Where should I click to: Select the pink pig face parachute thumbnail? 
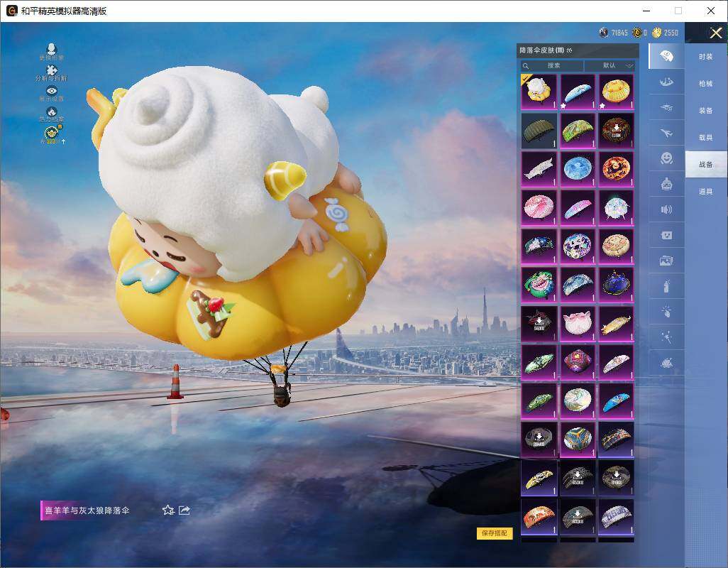pyautogui.click(x=578, y=323)
